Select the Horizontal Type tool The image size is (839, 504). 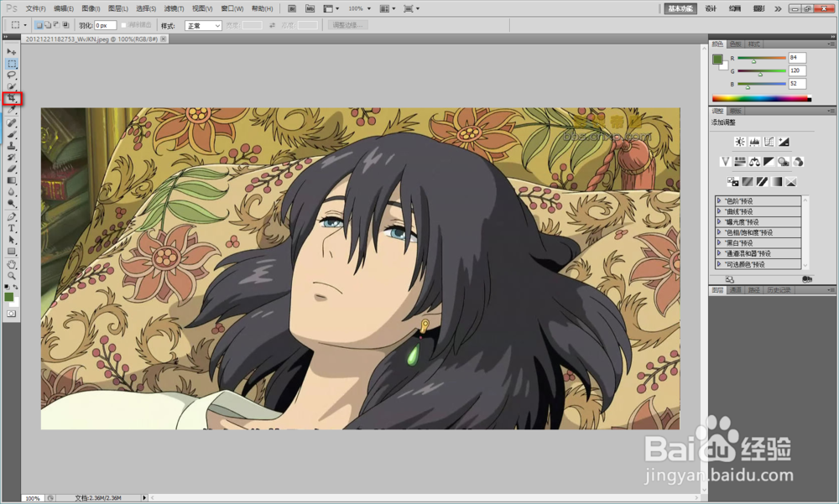click(11, 228)
